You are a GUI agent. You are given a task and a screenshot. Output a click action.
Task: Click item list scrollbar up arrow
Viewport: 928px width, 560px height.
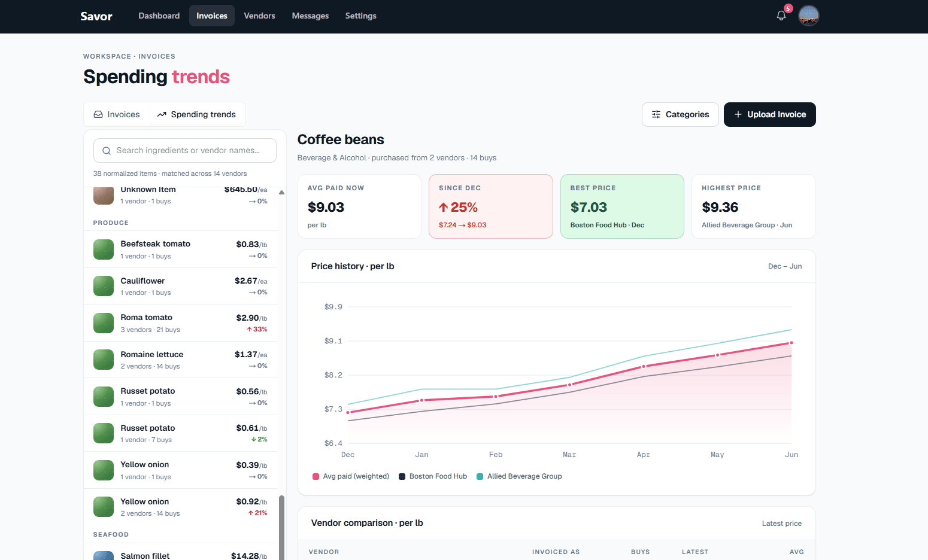(x=281, y=192)
